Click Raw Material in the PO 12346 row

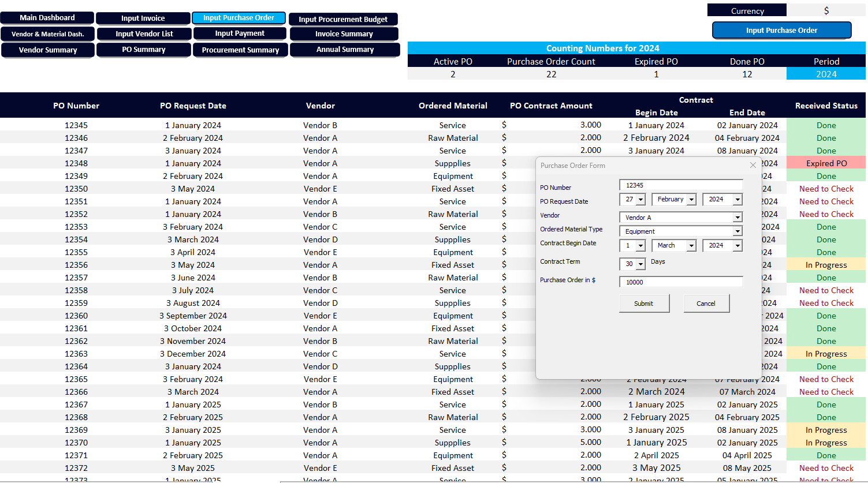pyautogui.click(x=453, y=138)
